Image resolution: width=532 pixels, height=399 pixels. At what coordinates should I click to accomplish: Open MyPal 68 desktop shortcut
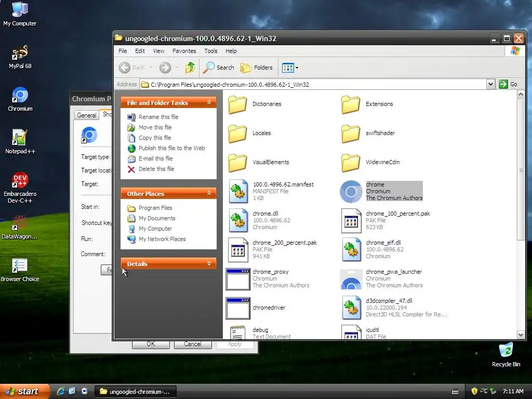20,57
